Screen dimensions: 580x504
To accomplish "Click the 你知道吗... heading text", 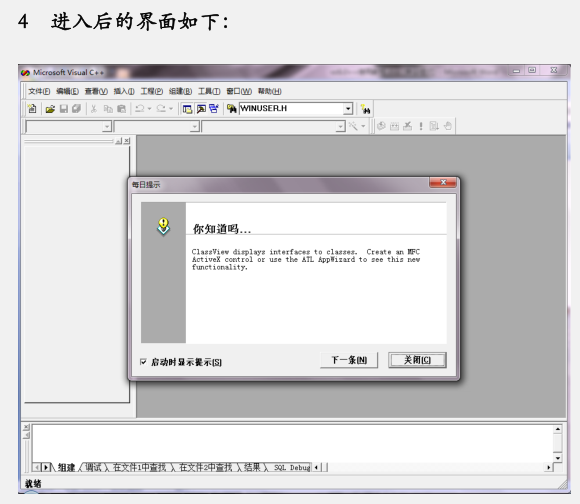I will click(x=222, y=229).
